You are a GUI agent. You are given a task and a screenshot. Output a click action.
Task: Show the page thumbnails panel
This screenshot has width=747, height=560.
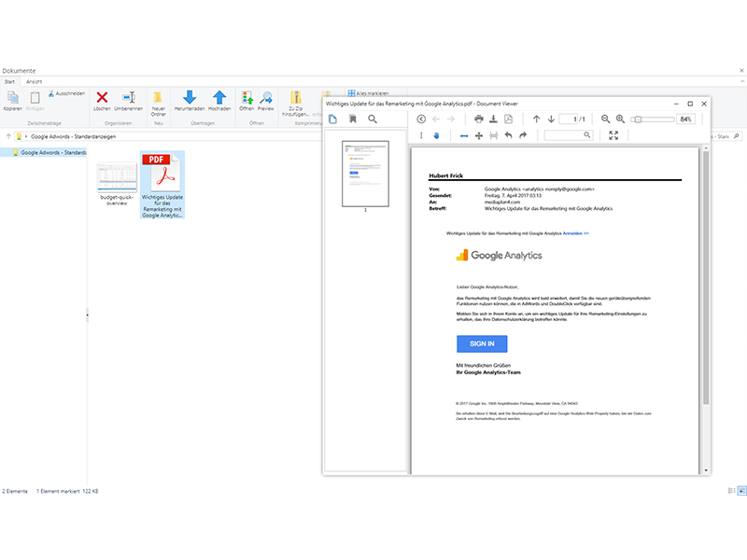coord(333,119)
